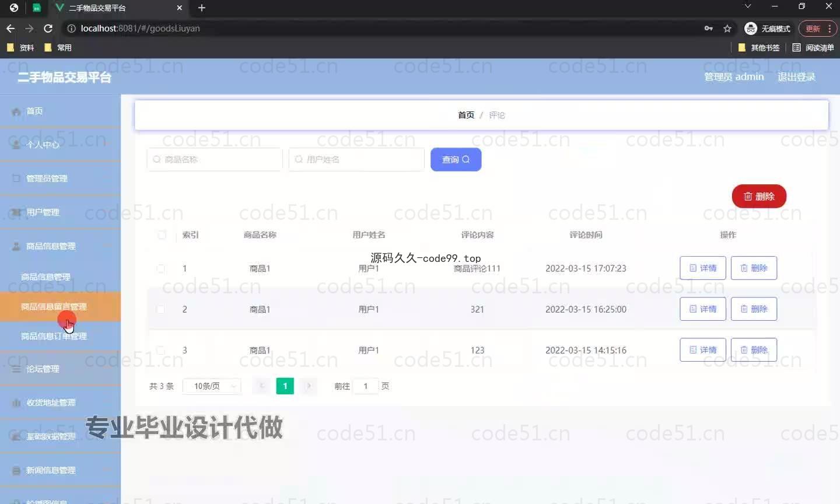This screenshot has height=504, width=840.
Task: Open the 其他书签 bookmarks folder
Action: click(x=759, y=48)
